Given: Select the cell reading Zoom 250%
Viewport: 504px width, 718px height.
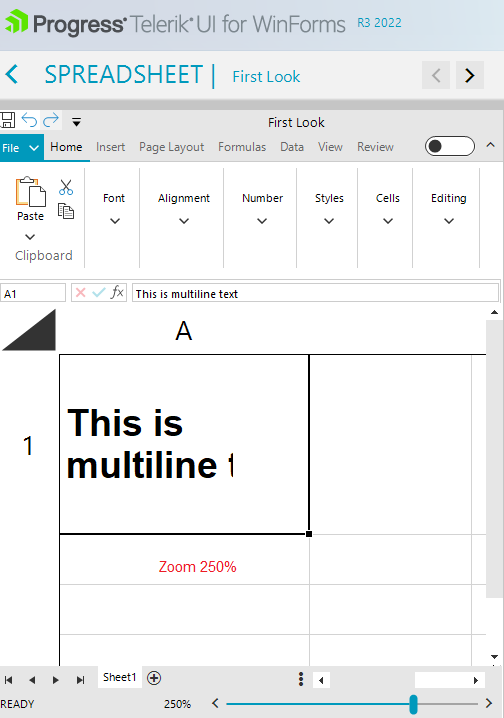Looking at the screenshot, I should pos(184,560).
